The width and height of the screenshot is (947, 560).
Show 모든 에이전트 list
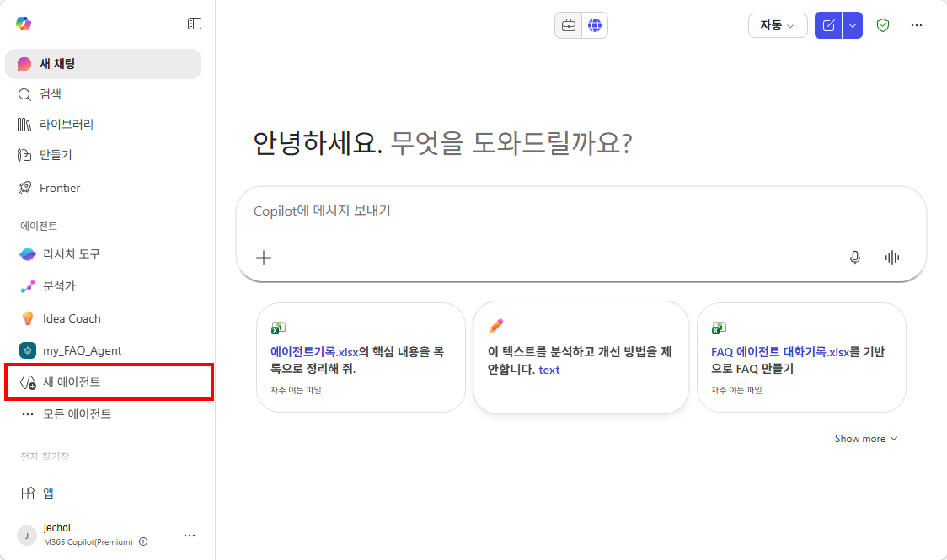(104, 414)
